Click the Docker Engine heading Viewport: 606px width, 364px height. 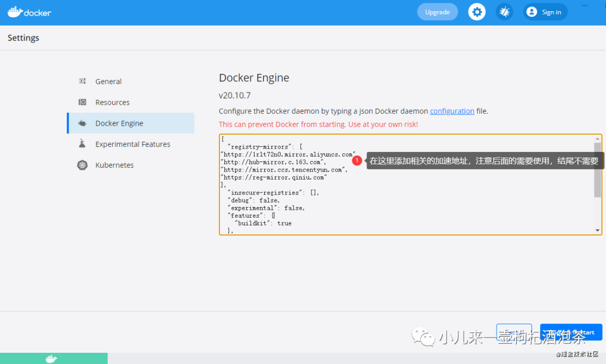pos(254,77)
